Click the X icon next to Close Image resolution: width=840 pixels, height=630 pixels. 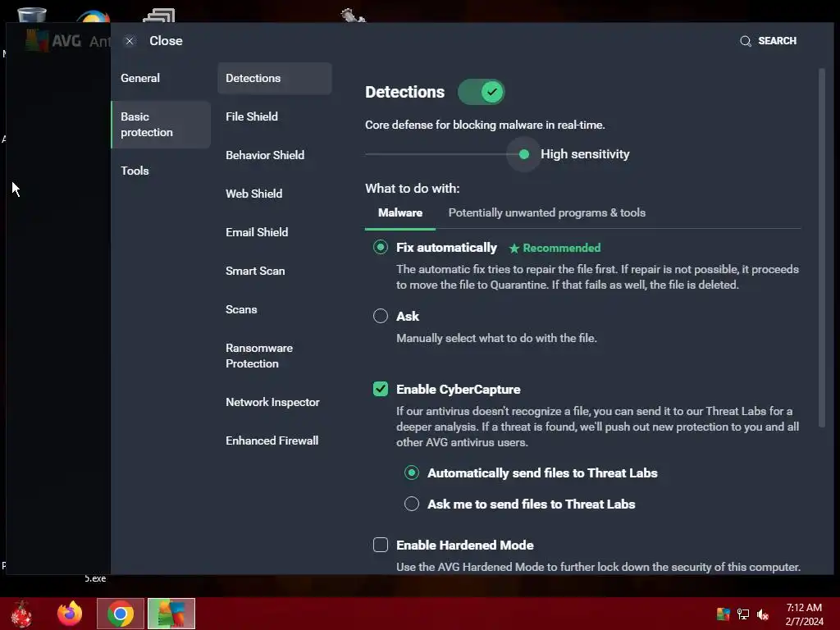click(130, 41)
